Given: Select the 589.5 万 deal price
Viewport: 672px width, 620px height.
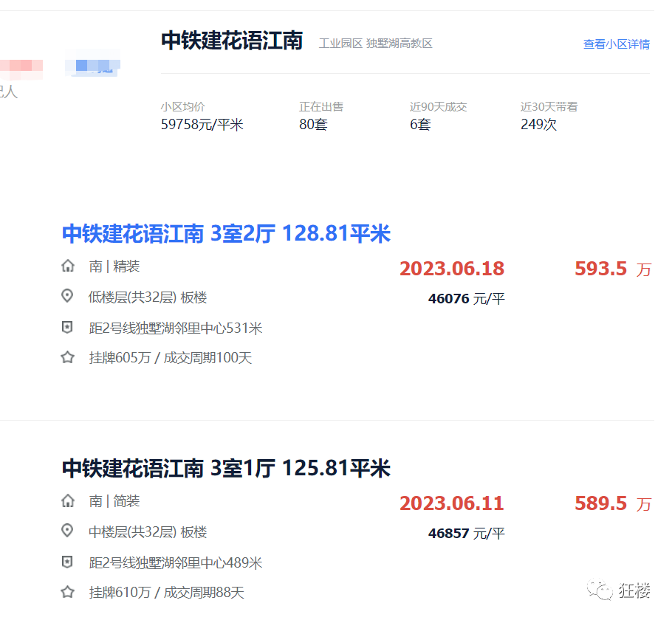Looking at the screenshot, I should click(613, 503).
